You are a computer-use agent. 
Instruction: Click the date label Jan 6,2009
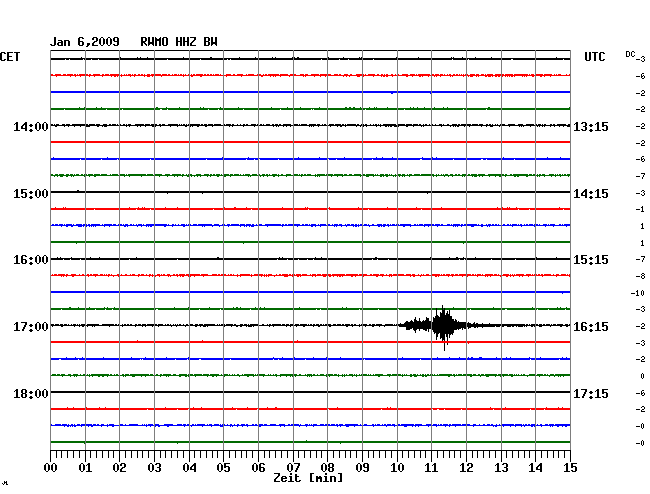pos(85,42)
